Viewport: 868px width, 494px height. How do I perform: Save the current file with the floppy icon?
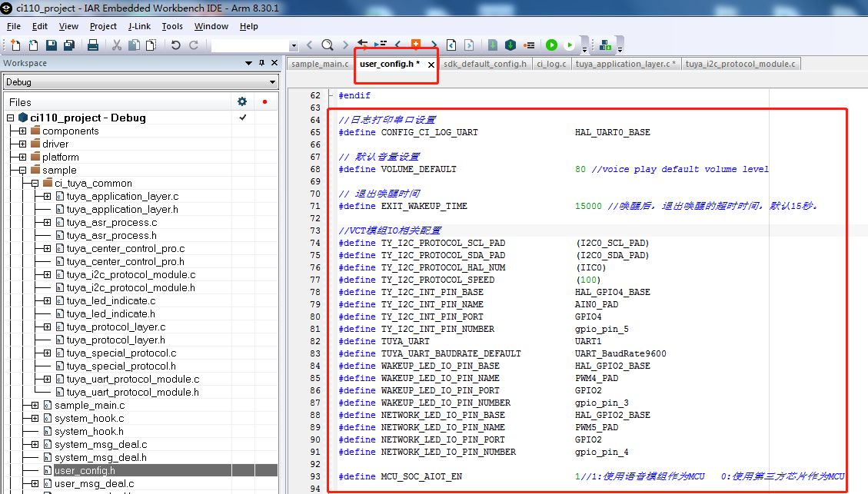(x=52, y=45)
